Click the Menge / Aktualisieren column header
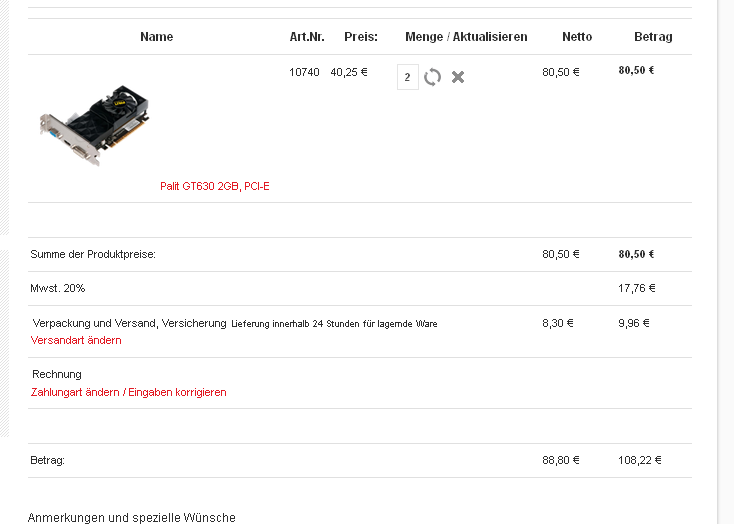Image resolution: width=734 pixels, height=524 pixels. [466, 37]
